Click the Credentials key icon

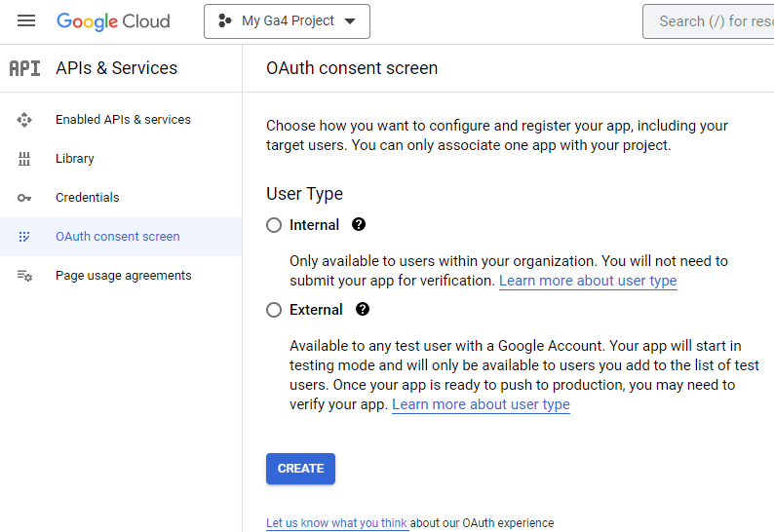tap(24, 198)
